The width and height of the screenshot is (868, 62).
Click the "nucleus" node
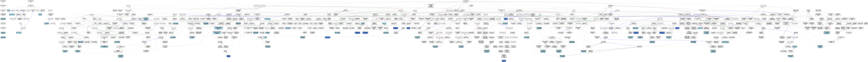pyautogui.click(x=21, y=24)
